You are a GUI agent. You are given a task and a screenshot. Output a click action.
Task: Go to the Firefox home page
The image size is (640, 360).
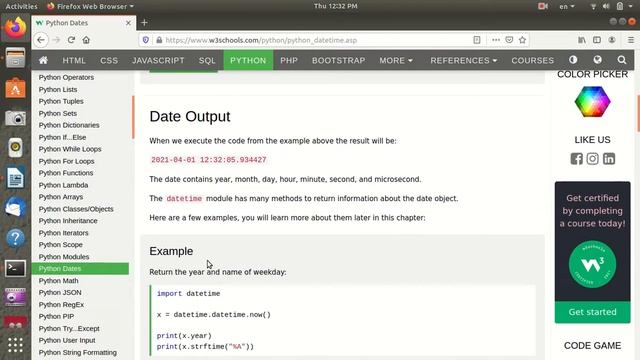coord(86,40)
